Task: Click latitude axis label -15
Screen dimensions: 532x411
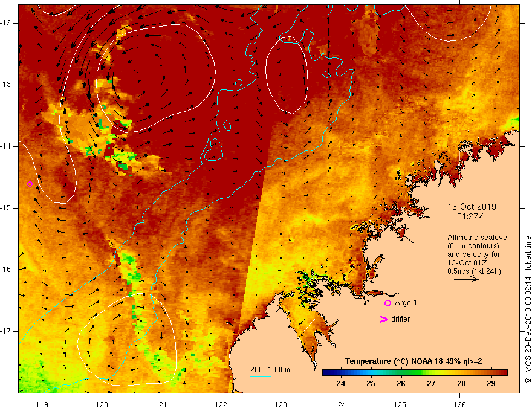Action: click(6, 208)
